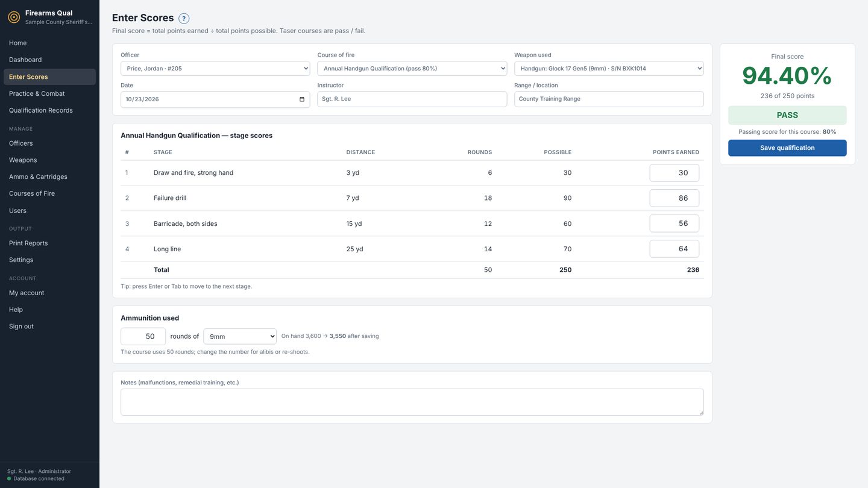Edit points earned for Barricade, both sides
Screen dimensions: 868x488
pyautogui.click(x=675, y=224)
